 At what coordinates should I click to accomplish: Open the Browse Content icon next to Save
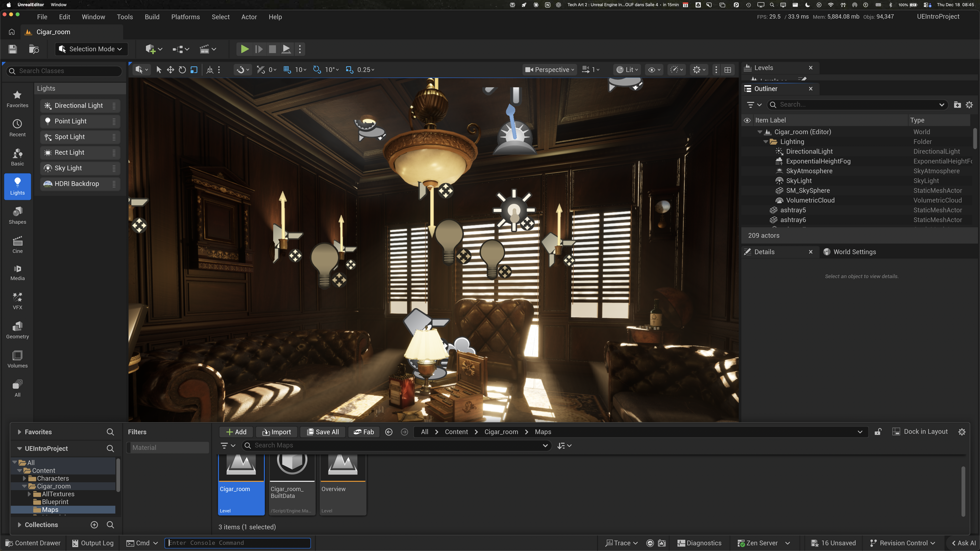34,49
